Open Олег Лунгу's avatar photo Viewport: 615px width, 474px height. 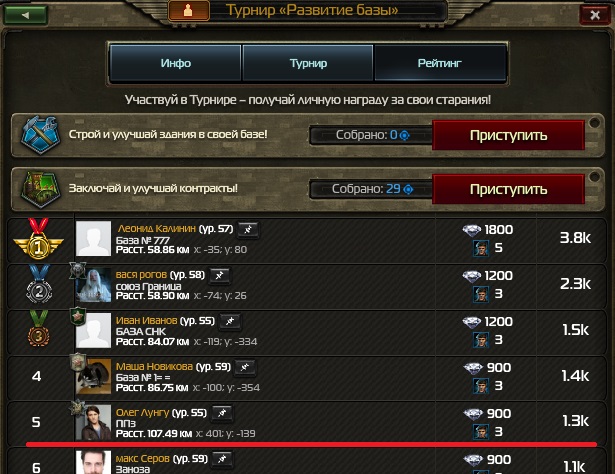tap(93, 422)
